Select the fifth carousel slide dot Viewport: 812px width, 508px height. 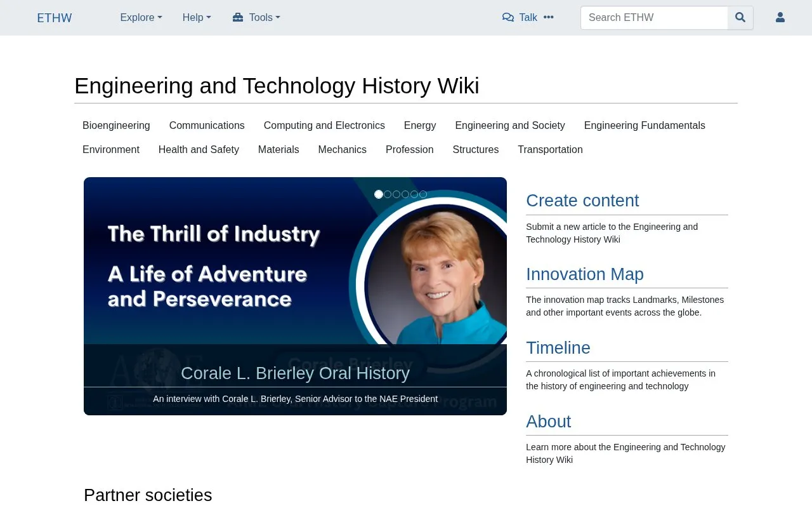(x=414, y=194)
